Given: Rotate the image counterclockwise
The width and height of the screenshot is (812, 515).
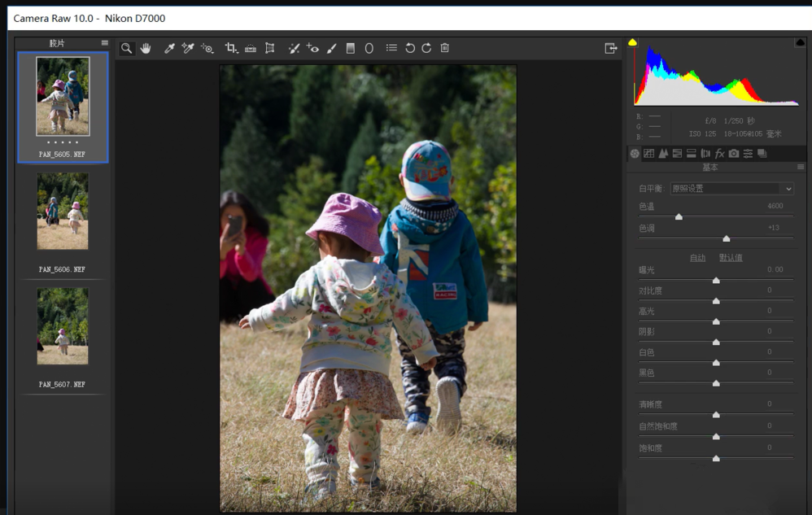Looking at the screenshot, I should (409, 47).
